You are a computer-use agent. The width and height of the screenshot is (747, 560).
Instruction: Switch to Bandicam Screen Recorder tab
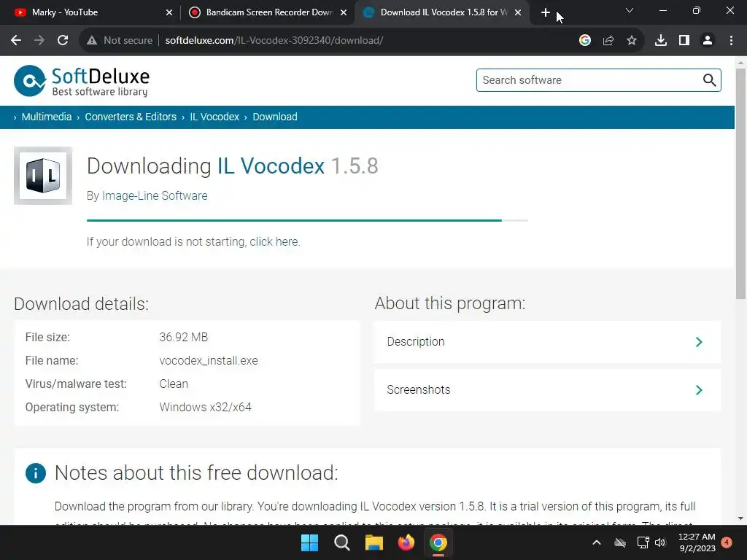pyautogui.click(x=268, y=12)
